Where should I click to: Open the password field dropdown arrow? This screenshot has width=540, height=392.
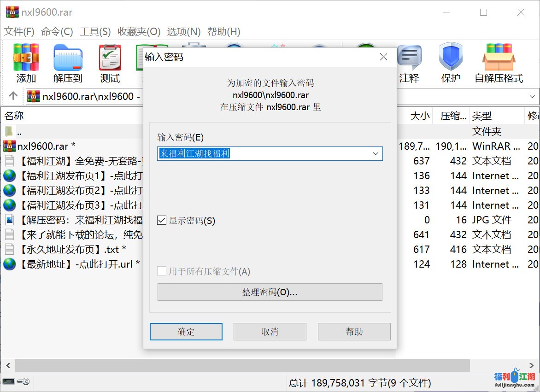(x=376, y=154)
